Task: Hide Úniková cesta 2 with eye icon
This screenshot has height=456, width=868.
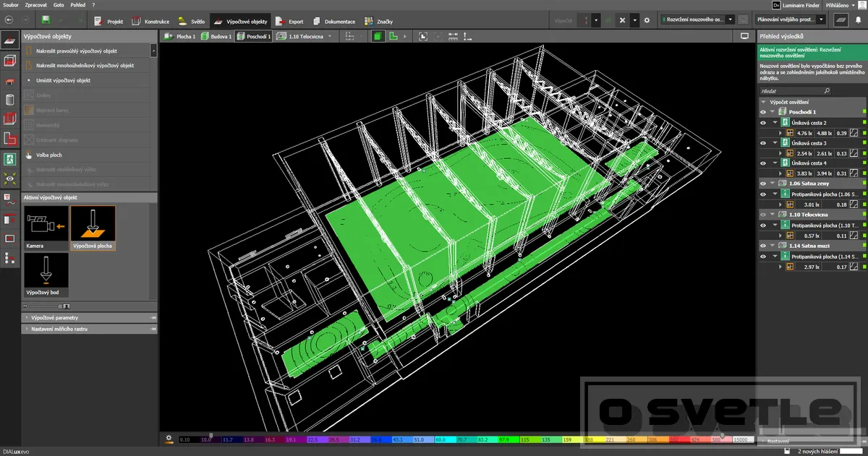Action: pos(762,123)
